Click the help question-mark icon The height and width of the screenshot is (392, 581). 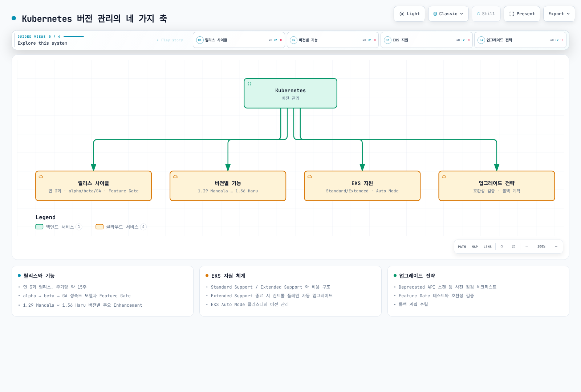[513, 247]
